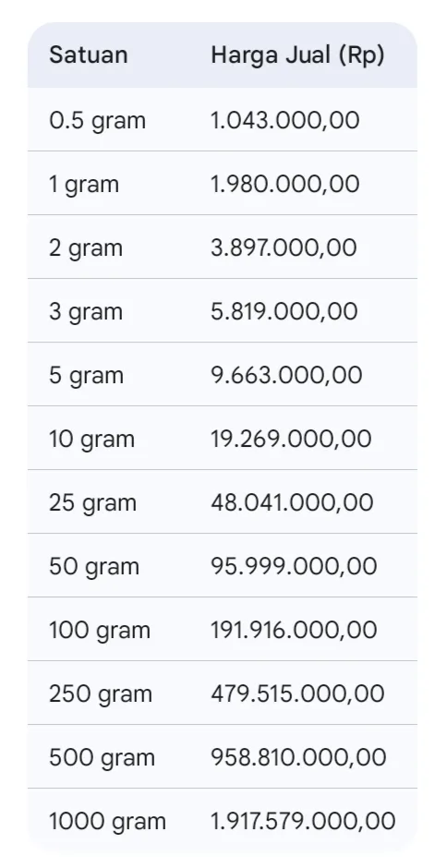
Task: Click the price 958.810.000,00
Action: pyautogui.click(x=298, y=757)
